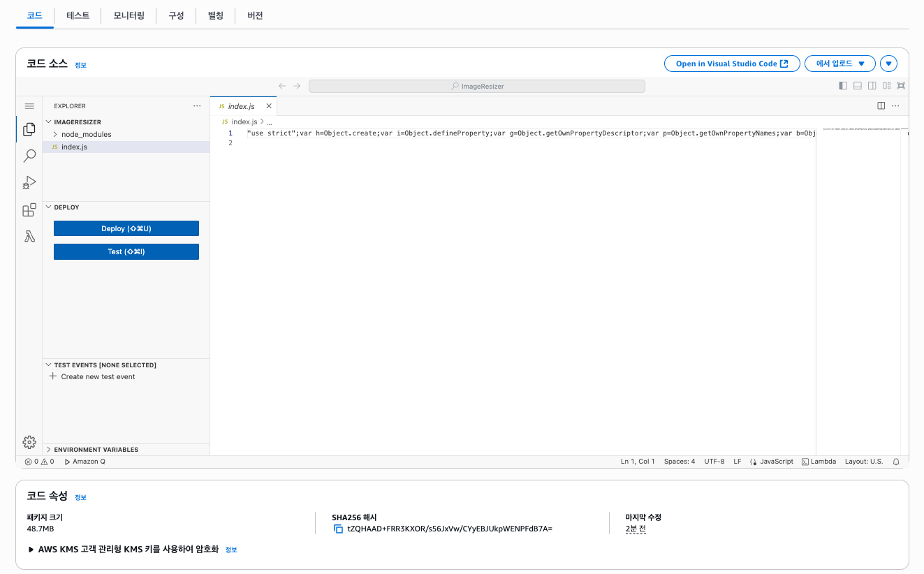
Task: Go back with the left arrow
Action: point(282,86)
